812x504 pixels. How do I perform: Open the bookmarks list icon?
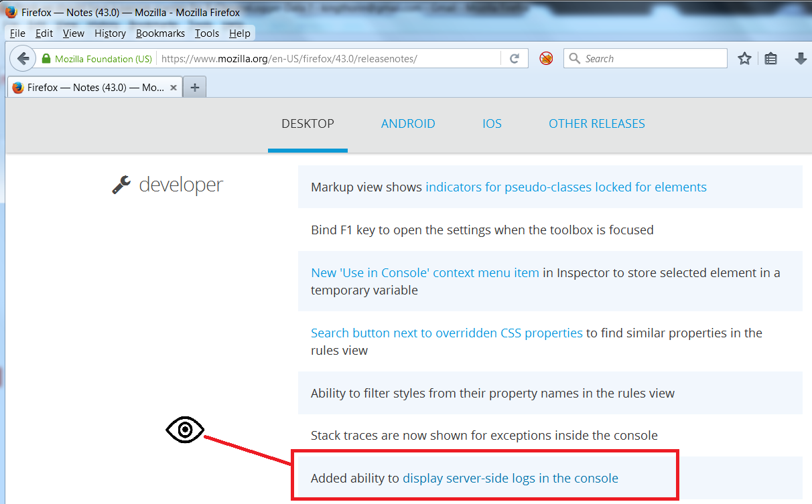pyautogui.click(x=771, y=59)
